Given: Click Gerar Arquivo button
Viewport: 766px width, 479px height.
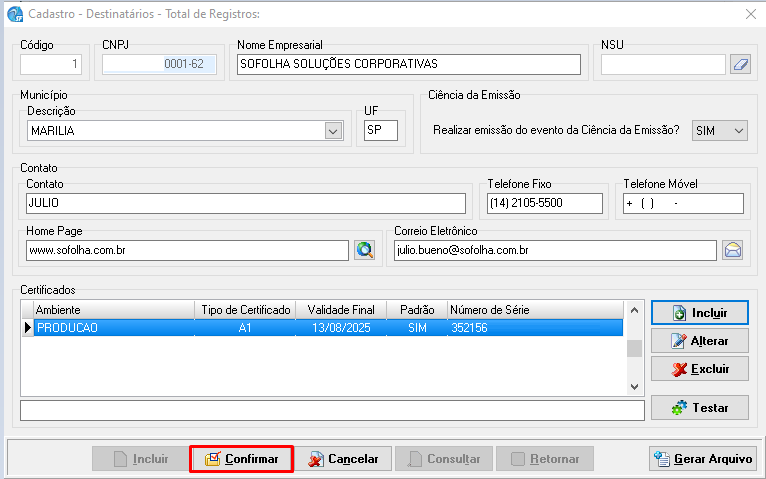Looking at the screenshot, I should tap(702, 459).
